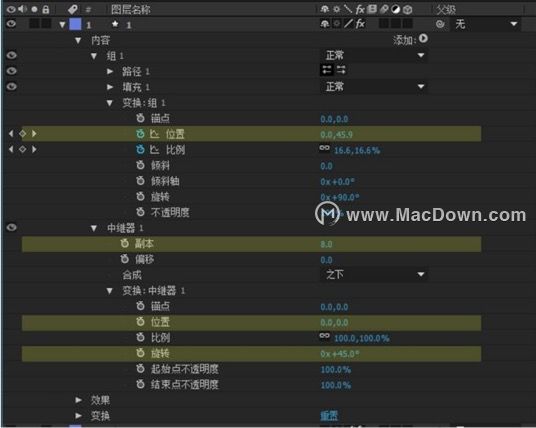
Task: Edit 中继器 旋转 value 0x+45.0°
Action: click(339, 354)
